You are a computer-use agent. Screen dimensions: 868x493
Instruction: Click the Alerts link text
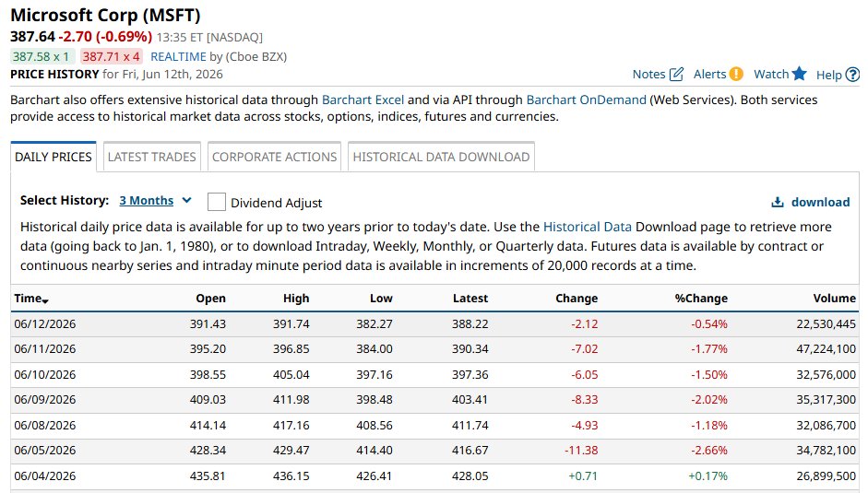tap(709, 74)
